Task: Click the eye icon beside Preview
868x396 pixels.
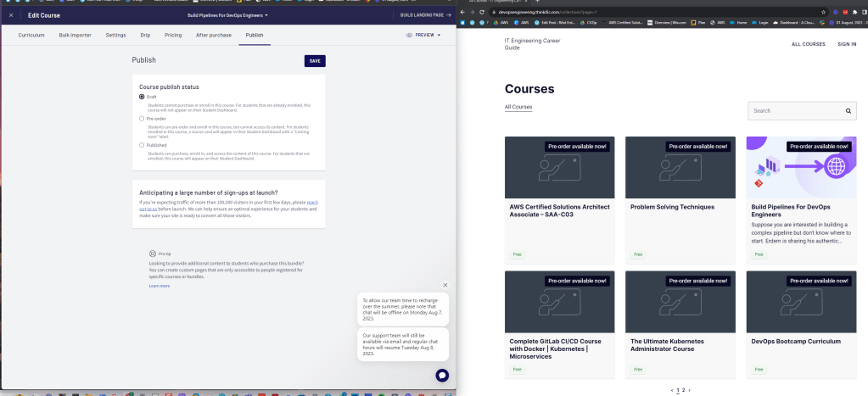Action: click(409, 35)
